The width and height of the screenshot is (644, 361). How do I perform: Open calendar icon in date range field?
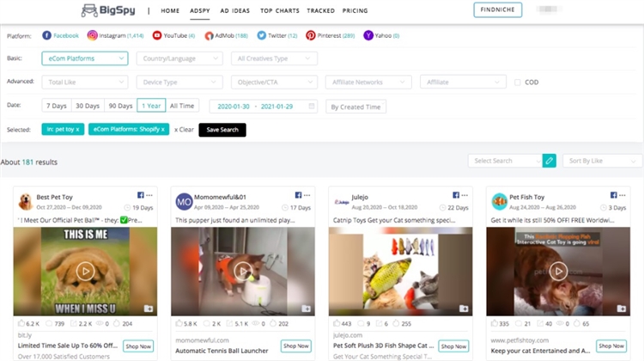(312, 106)
